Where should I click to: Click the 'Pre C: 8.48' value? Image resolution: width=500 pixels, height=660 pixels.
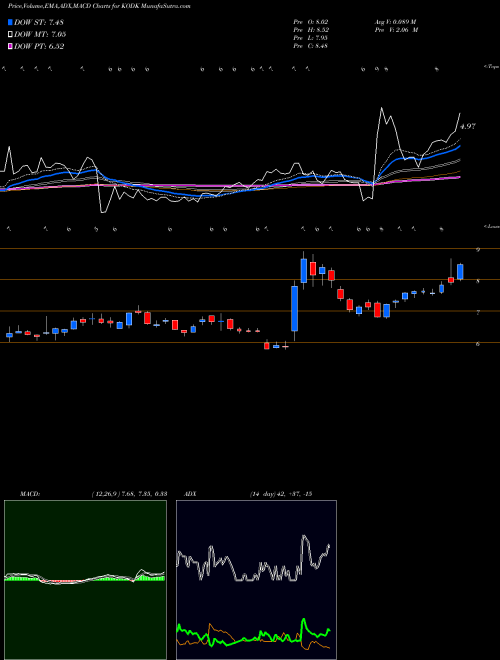[311, 46]
